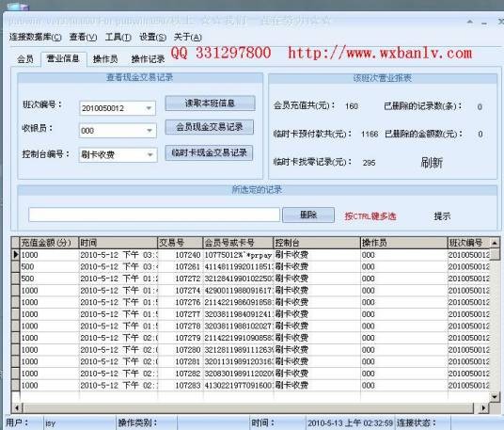Click the selected record text field
The width and height of the screenshot is (504, 430).
pos(154,215)
